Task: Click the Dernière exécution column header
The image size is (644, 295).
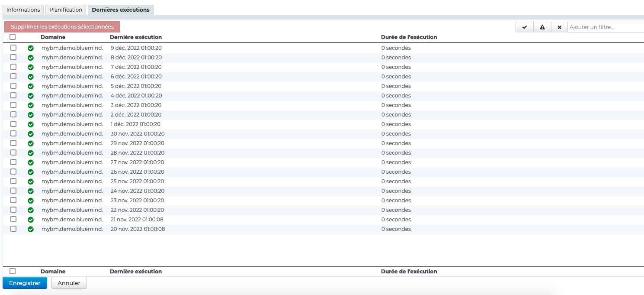Action: pos(136,37)
